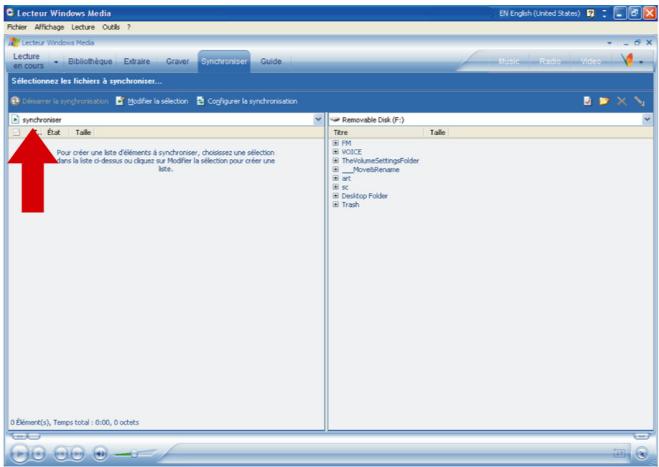Open the Outils menu
This screenshot has width=659, height=467.
tap(111, 27)
